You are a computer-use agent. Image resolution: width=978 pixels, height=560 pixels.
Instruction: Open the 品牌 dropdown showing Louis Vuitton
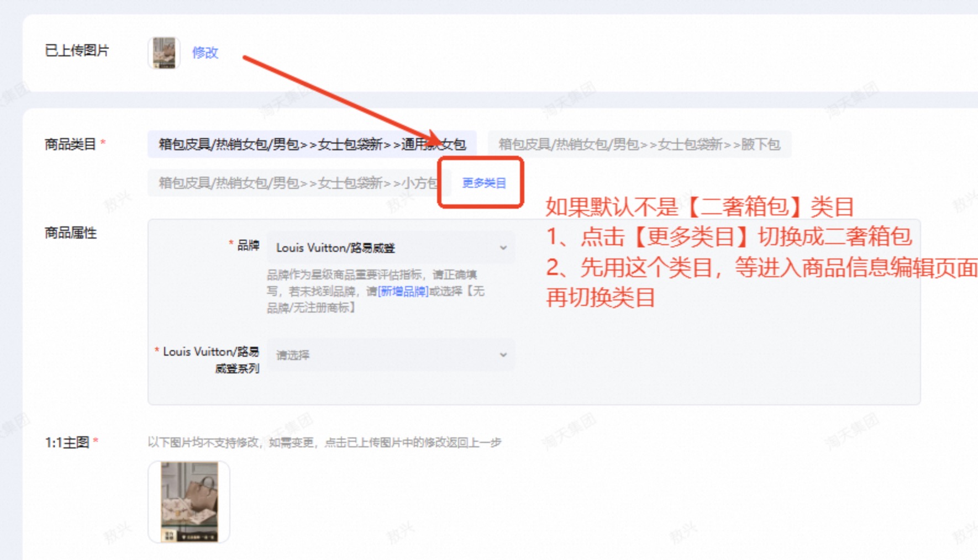(391, 248)
